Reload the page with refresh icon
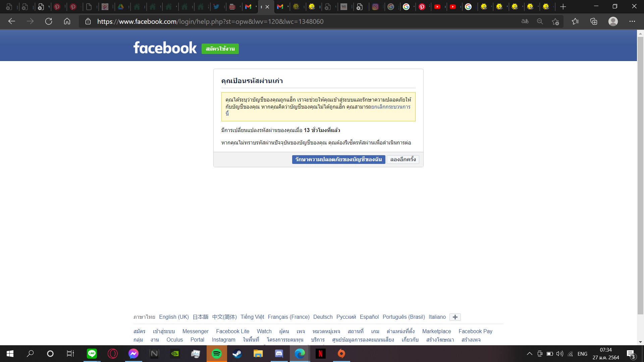The image size is (644, 362). pos(49,21)
